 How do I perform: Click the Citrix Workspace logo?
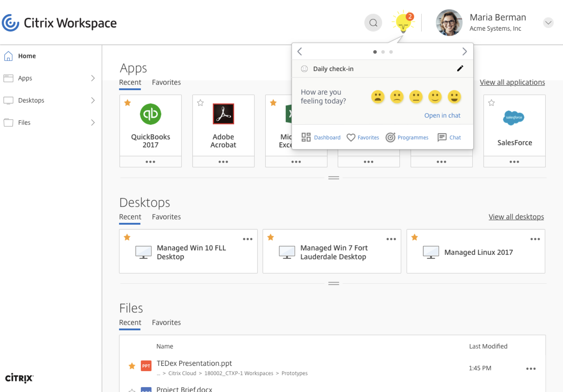(x=59, y=23)
